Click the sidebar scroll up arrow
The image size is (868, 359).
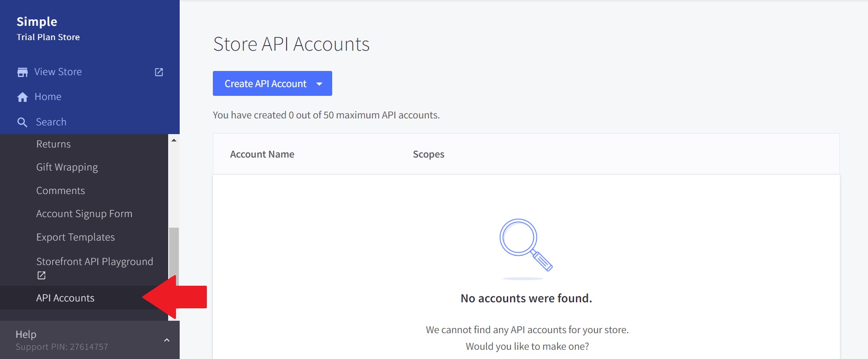coord(174,140)
